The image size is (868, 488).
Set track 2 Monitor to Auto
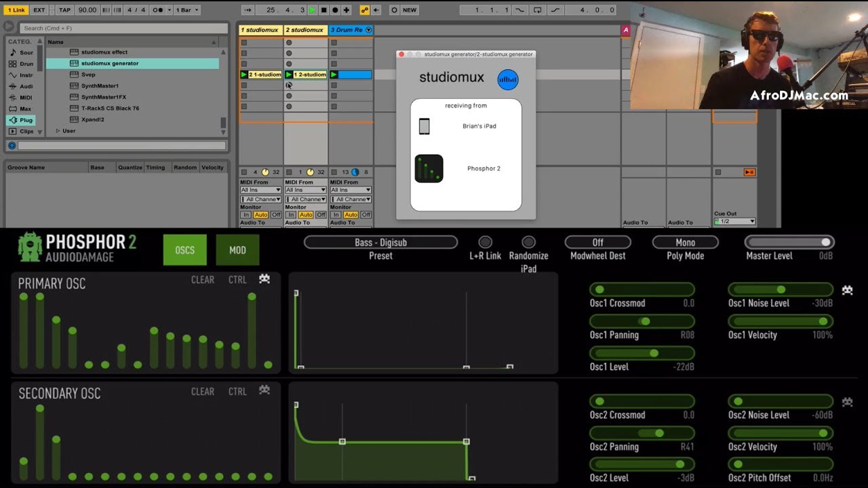[306, 215]
